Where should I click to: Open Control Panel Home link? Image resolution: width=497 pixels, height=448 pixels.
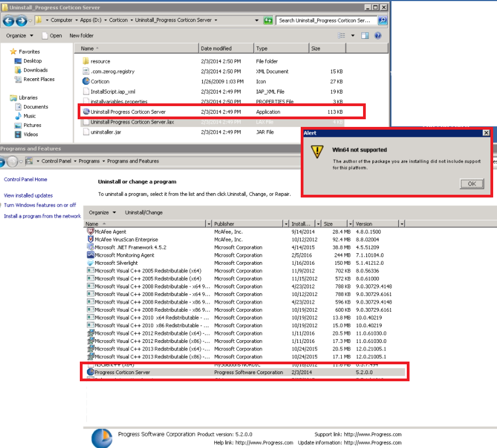[x=26, y=179]
